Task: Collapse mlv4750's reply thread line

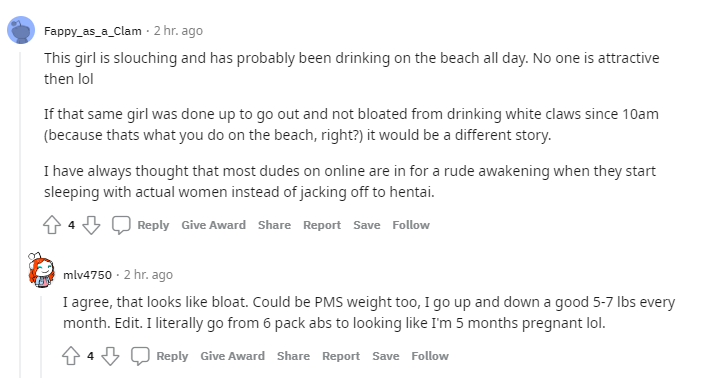Action: tap(41, 337)
